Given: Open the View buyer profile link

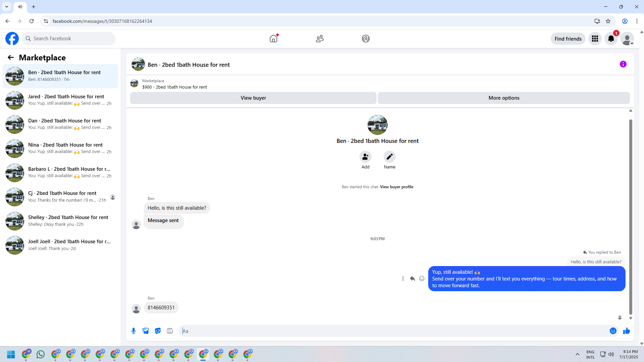Looking at the screenshot, I should pyautogui.click(x=396, y=187).
